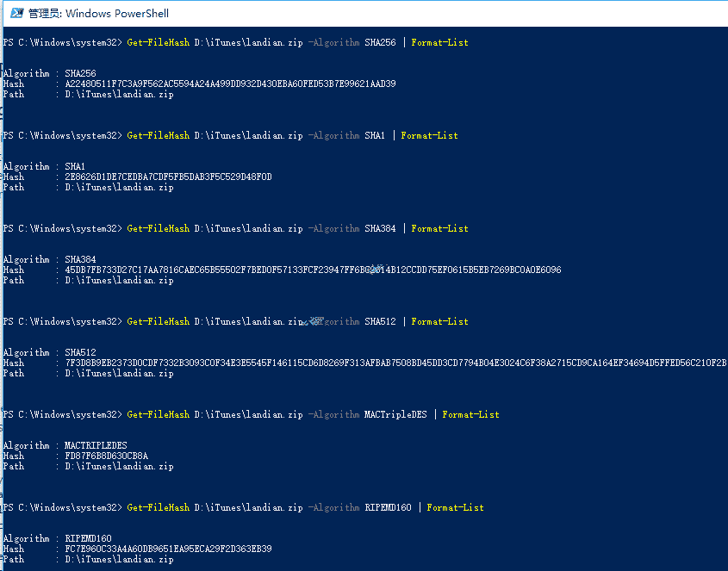Click the PowerShell icon in the title bar
The image size is (728, 571).
(x=14, y=13)
